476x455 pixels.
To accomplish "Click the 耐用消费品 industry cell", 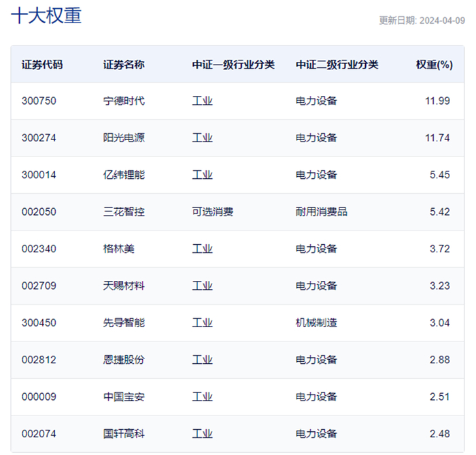I will [x=322, y=212].
